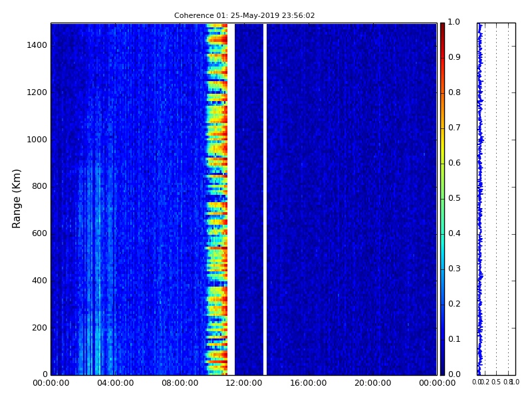This screenshot has width=532, height=399.
Task: Click the colorbar 0.6 label
Action: [x=454, y=163]
